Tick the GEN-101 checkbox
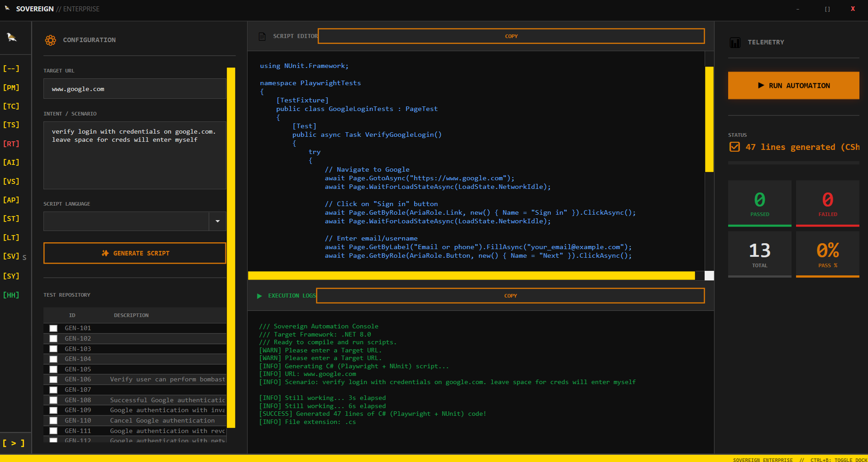The image size is (868, 462). point(53,328)
